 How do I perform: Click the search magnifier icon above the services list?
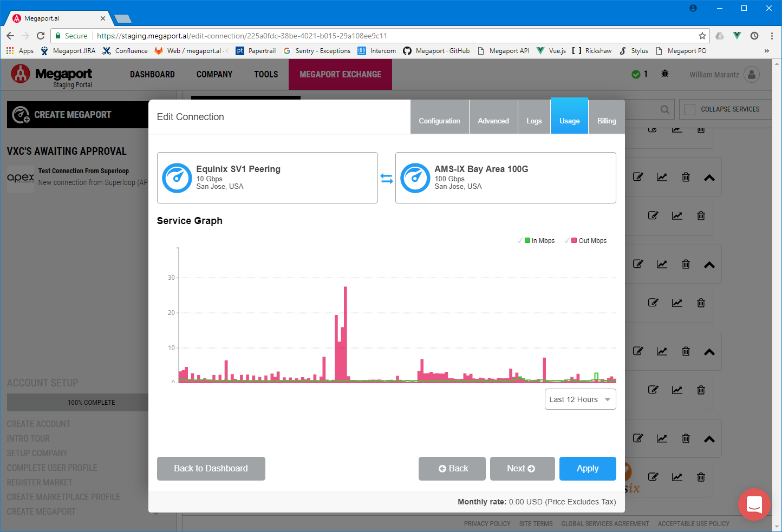pos(665,109)
